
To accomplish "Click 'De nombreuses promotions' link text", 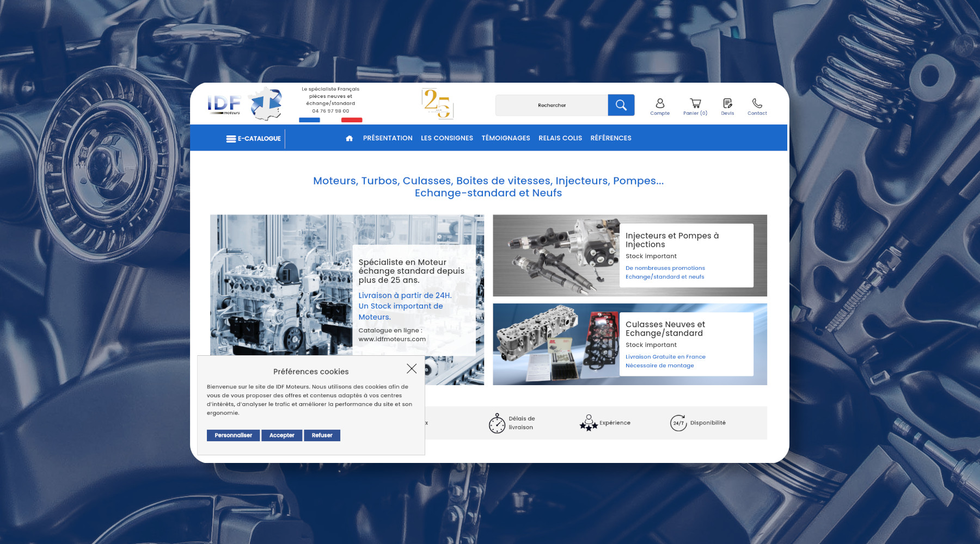I will coord(665,268).
